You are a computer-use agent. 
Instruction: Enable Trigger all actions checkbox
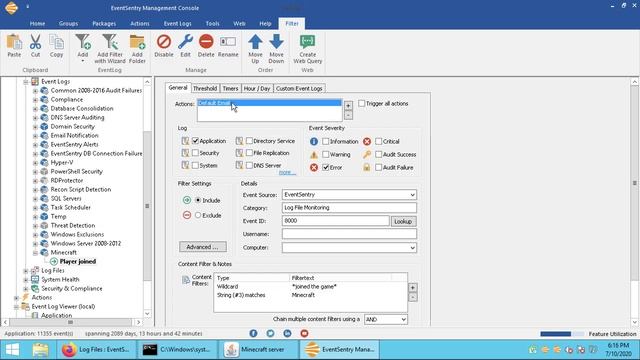point(361,104)
